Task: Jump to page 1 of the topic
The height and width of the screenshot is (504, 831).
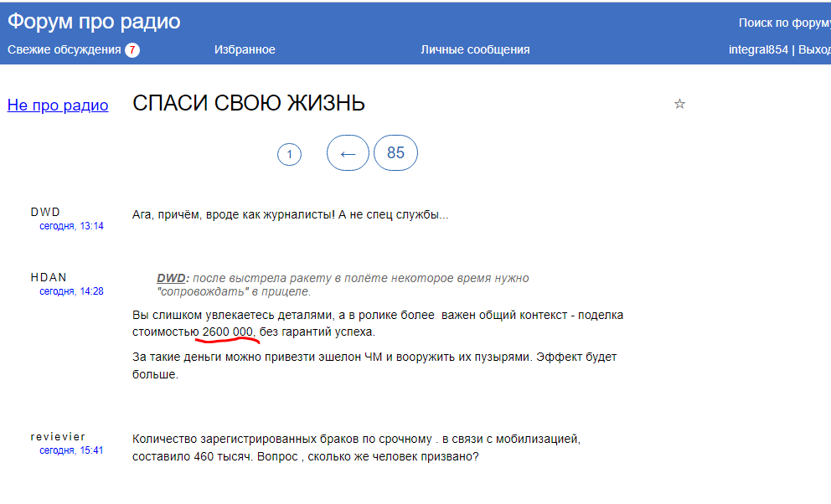Action: [289, 155]
